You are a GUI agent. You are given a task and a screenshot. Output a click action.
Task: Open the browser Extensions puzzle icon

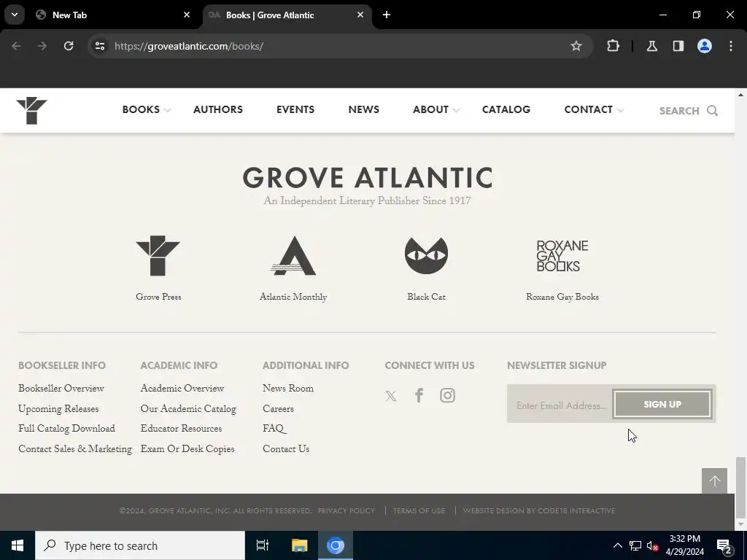[x=613, y=46]
